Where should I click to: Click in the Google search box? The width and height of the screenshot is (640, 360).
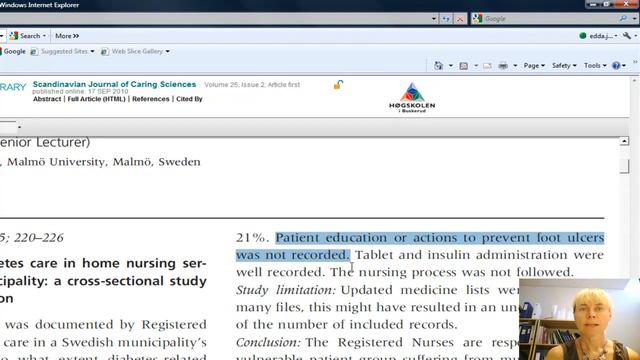[x=550, y=19]
